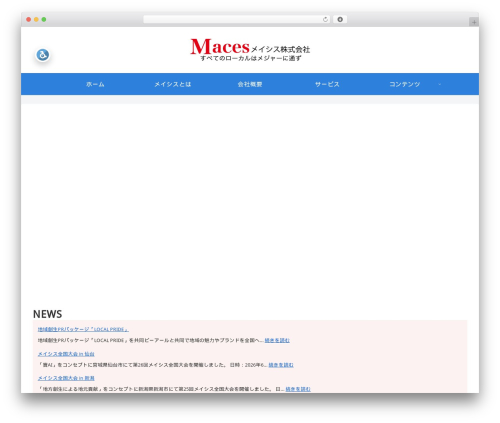Viewport: 500px width, 423px height.
Task: Click the tagline すべてのローカルはメジャーに通ず
Action: (251, 58)
